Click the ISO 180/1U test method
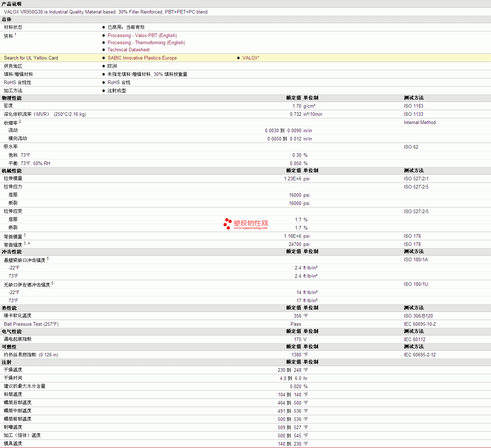 (416, 284)
